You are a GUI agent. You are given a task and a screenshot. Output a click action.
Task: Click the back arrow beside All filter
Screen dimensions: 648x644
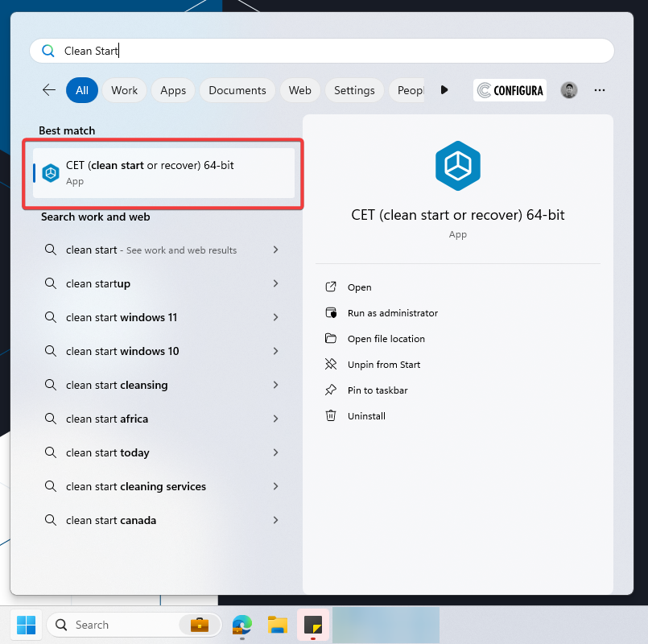[49, 89]
